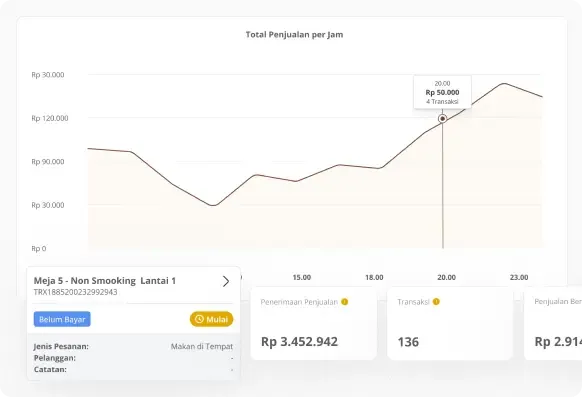Click the 15.00 axis label

point(302,277)
